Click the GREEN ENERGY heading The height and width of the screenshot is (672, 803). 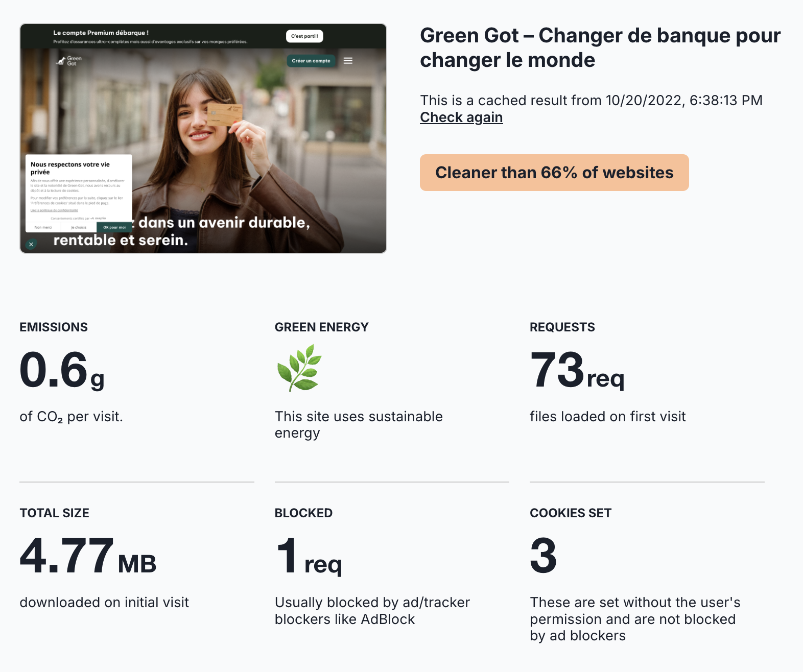[322, 327]
